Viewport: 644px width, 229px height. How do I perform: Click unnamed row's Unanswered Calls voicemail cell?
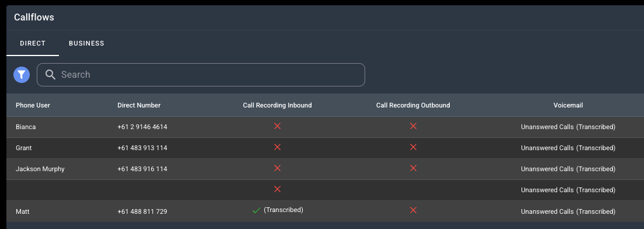(568, 190)
